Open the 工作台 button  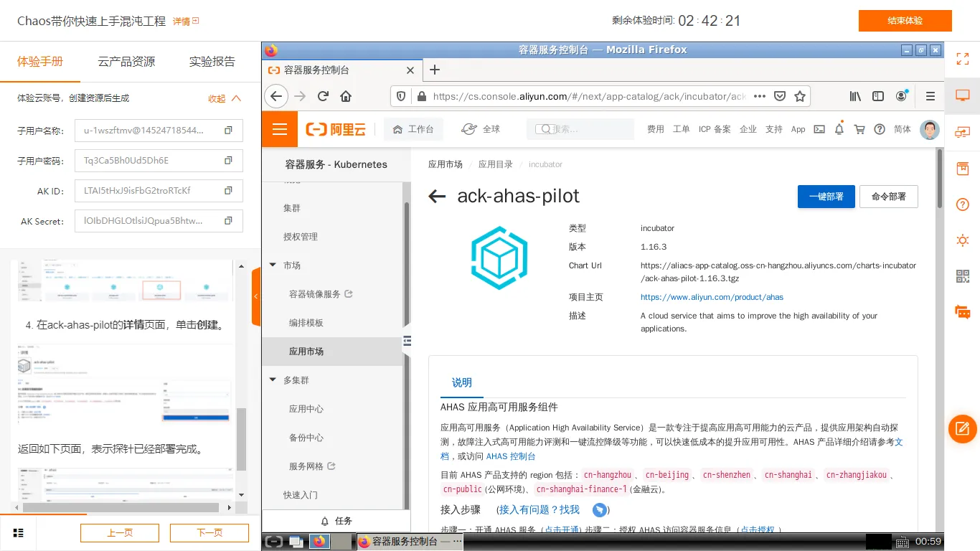[413, 129]
